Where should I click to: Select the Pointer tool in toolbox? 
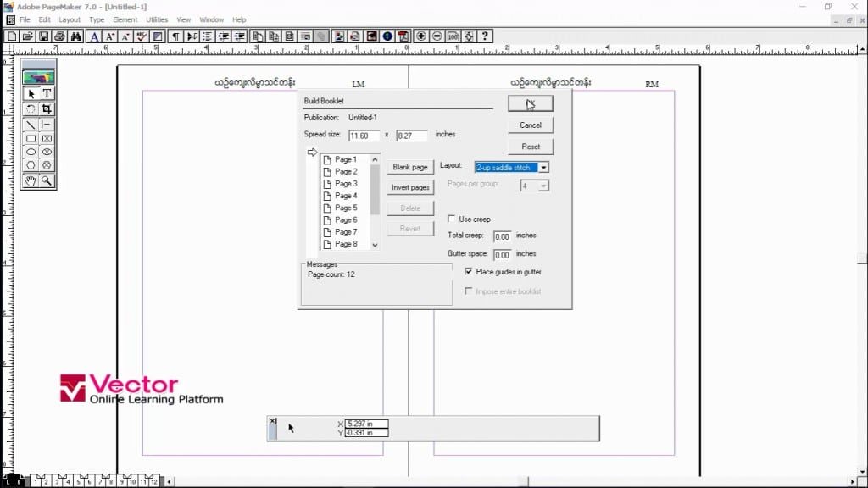tap(31, 93)
